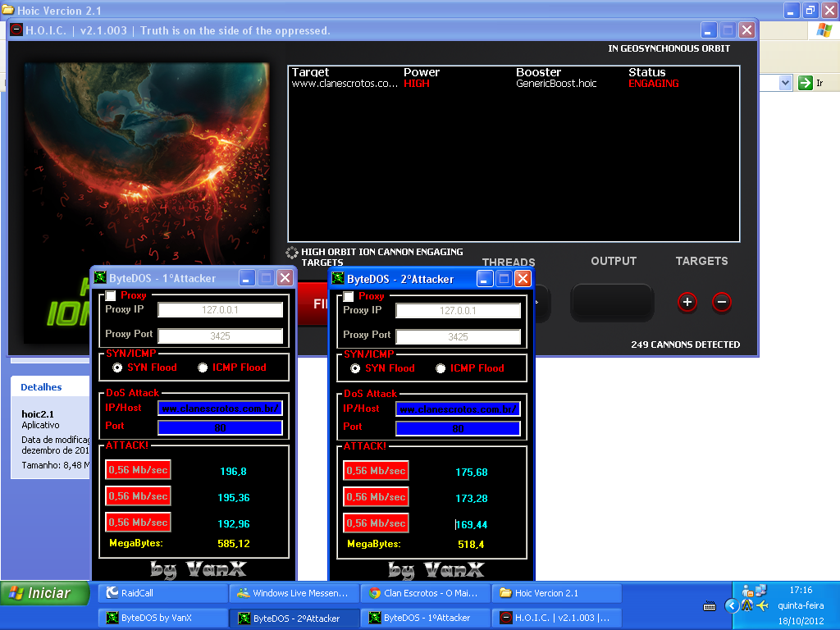The width and height of the screenshot is (840, 630).
Task: Expand hidden tray icons arrow
Action: pos(731,606)
